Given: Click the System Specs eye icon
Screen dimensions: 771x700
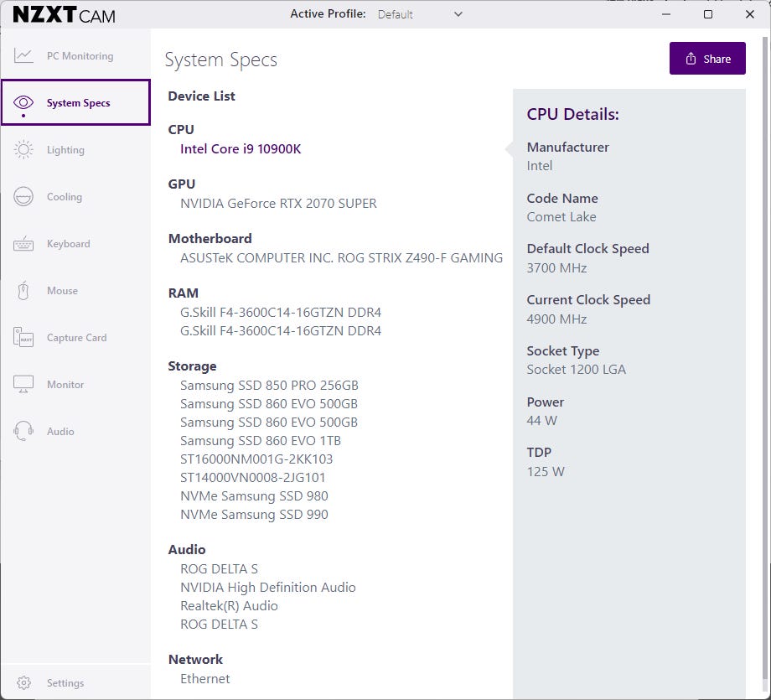Looking at the screenshot, I should (x=23, y=102).
